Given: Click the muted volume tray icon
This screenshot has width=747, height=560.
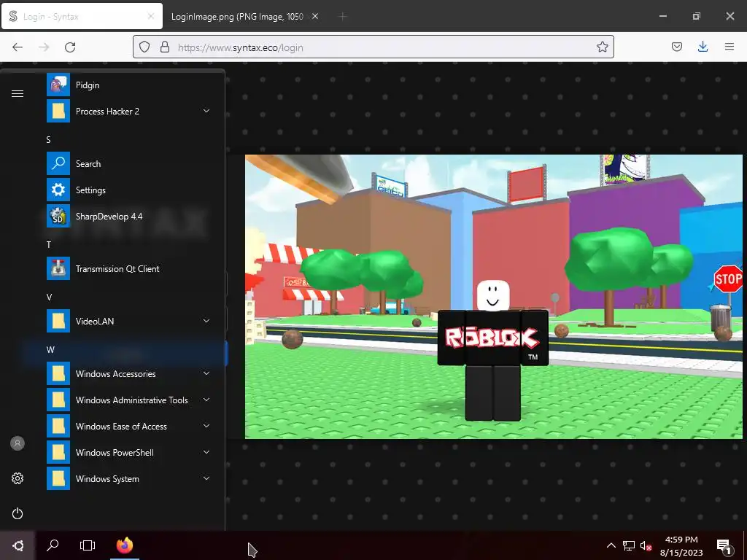Looking at the screenshot, I should (646, 545).
